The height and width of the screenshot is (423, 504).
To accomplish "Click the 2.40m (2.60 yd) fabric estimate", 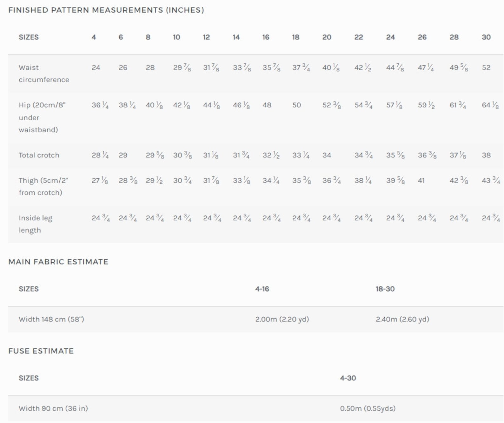I will pos(402,319).
